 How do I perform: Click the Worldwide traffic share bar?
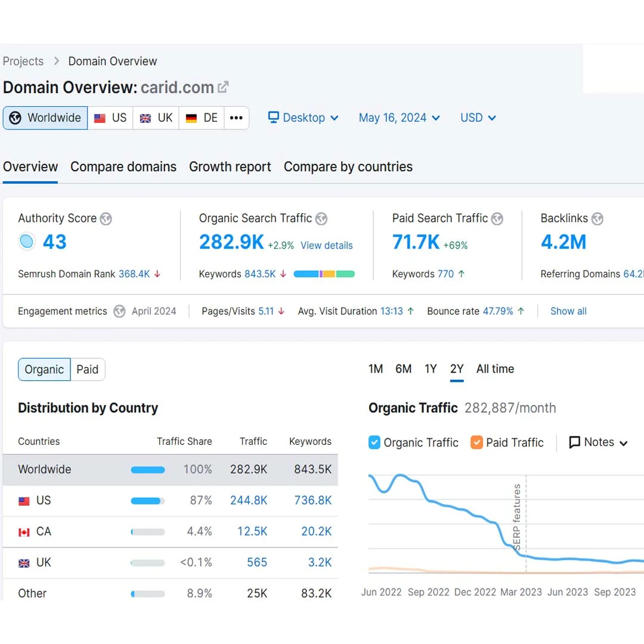point(148,470)
